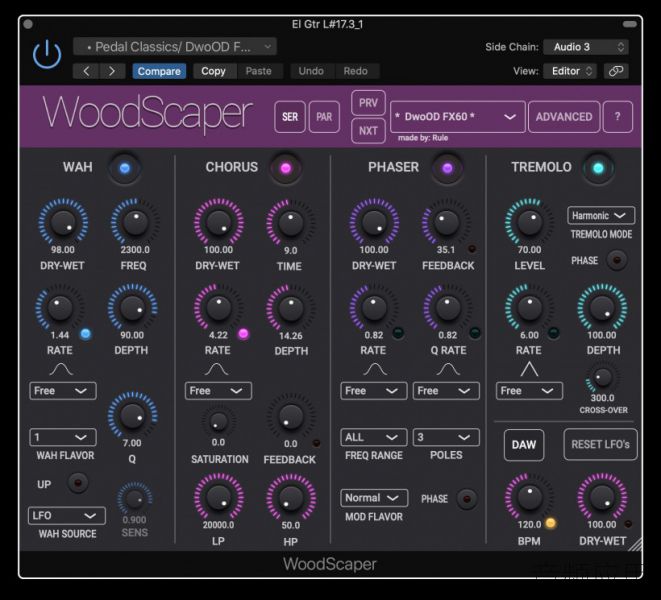Click the window resize grip icon

coord(635,544)
